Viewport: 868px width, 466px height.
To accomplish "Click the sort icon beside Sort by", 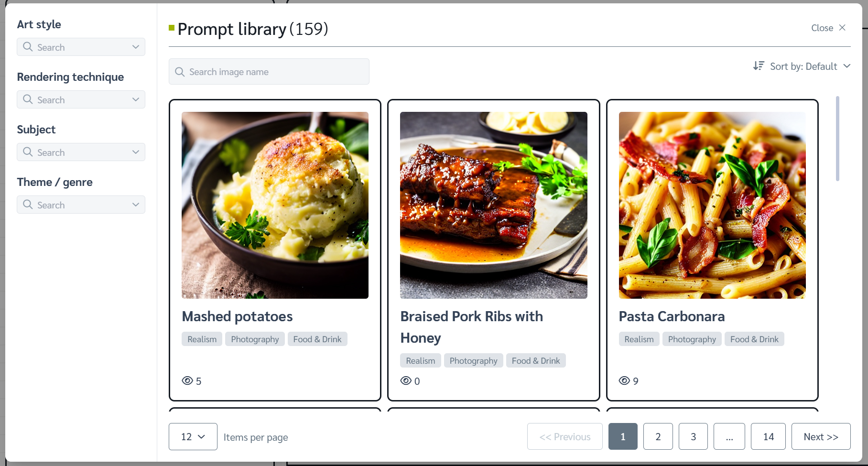I will [x=759, y=66].
